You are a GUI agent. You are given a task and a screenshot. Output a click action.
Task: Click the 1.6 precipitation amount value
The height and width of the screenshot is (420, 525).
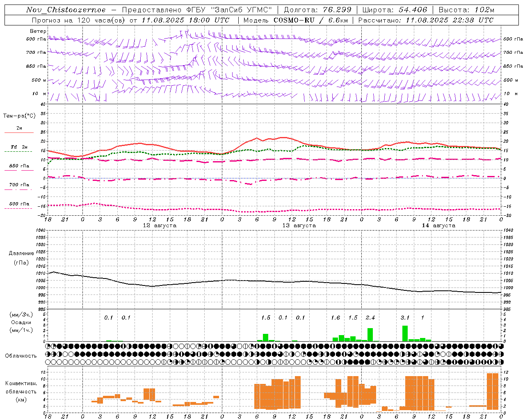pos(335,317)
